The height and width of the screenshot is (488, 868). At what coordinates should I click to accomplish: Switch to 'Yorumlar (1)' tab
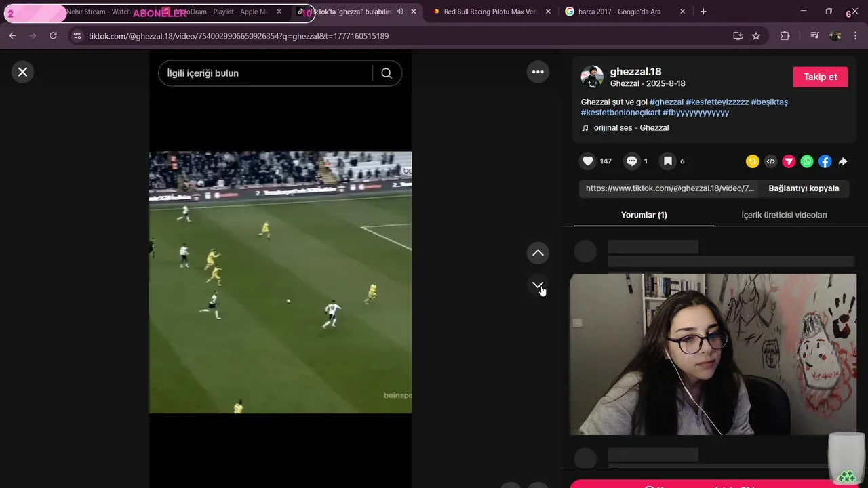pyautogui.click(x=644, y=215)
